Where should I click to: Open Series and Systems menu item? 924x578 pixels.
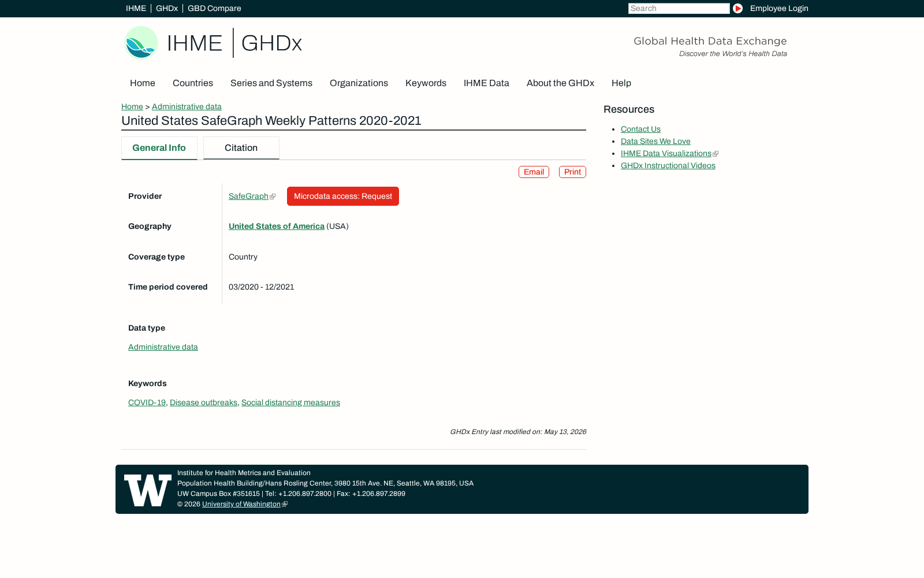click(271, 83)
